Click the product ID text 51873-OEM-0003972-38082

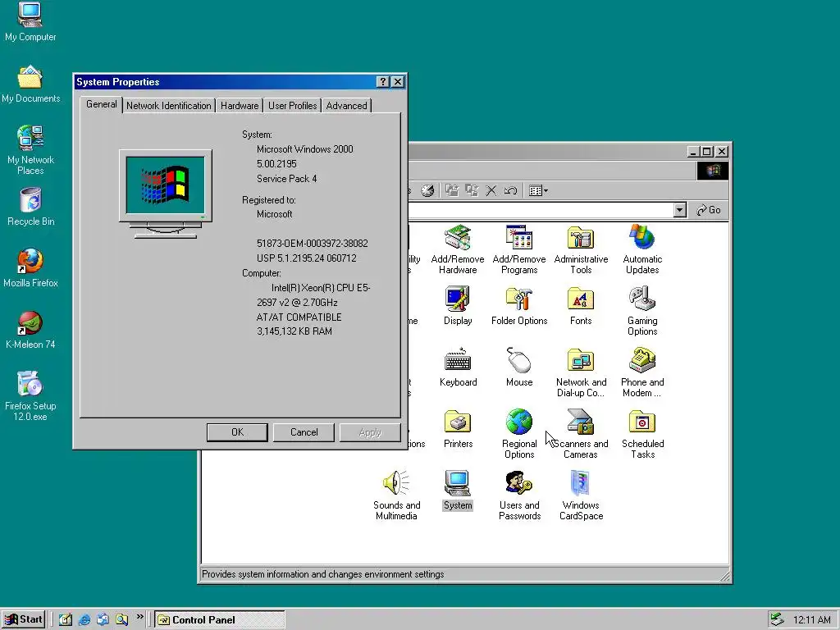point(313,243)
